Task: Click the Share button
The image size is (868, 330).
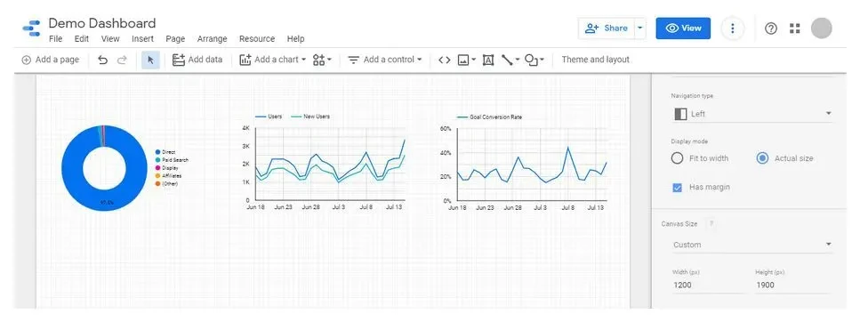Action: click(x=607, y=28)
